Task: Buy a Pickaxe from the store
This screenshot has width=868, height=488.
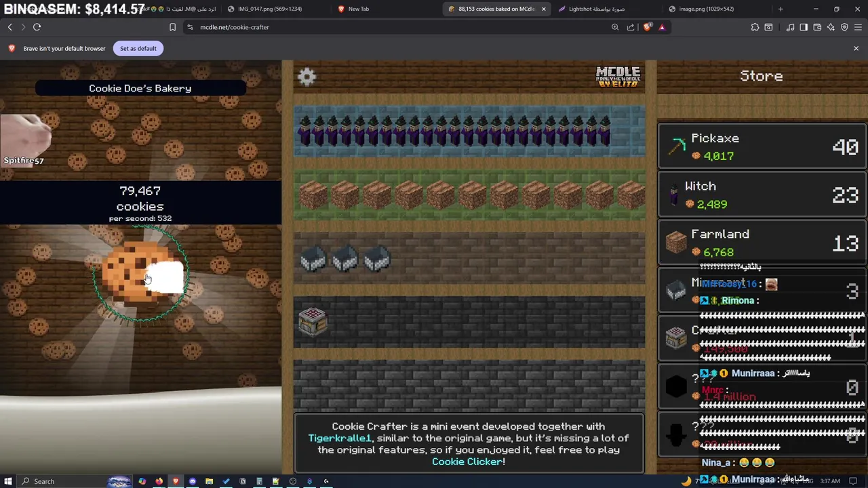Action: click(x=762, y=146)
